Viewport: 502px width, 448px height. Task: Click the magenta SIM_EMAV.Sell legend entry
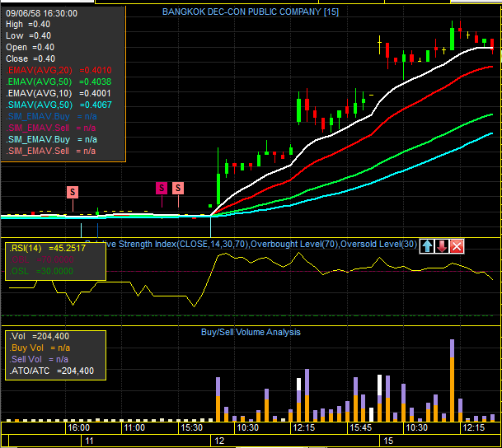(51, 128)
